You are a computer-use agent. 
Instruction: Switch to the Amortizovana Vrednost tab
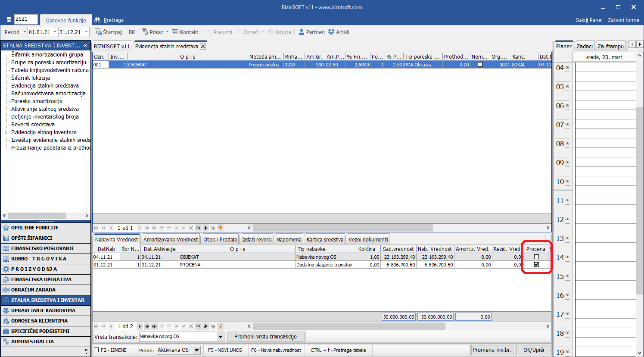pos(171,239)
